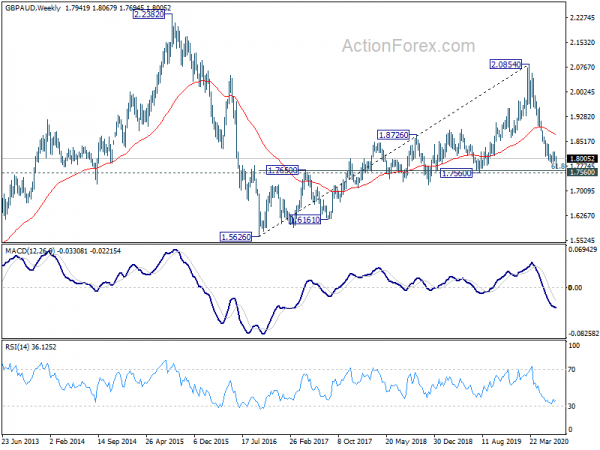Image resolution: width=600 pixels, height=450 pixels.
Task: Click the 1.70095 value on price axis
Action: click(x=582, y=191)
